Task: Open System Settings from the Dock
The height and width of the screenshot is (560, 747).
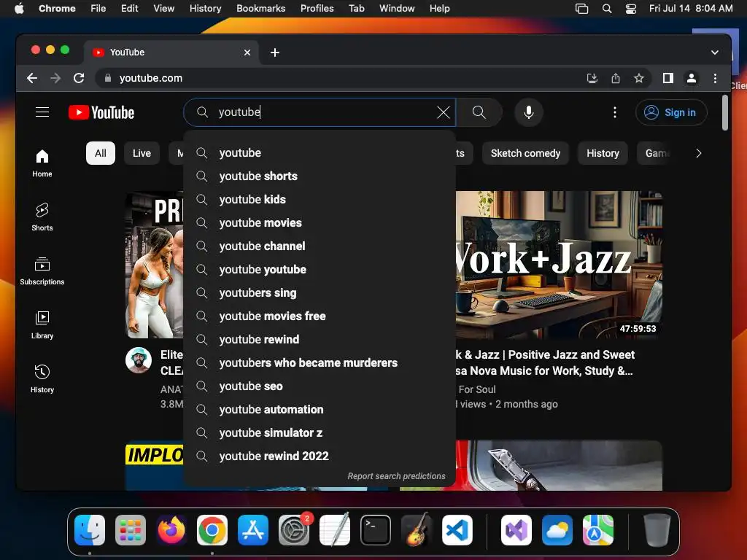Action: coord(294,530)
